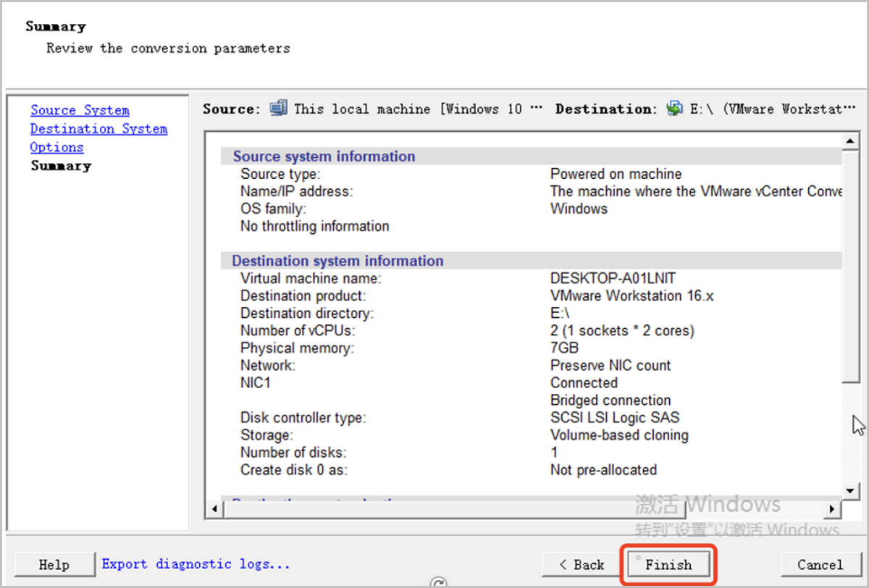Go to the Options step

click(x=56, y=147)
